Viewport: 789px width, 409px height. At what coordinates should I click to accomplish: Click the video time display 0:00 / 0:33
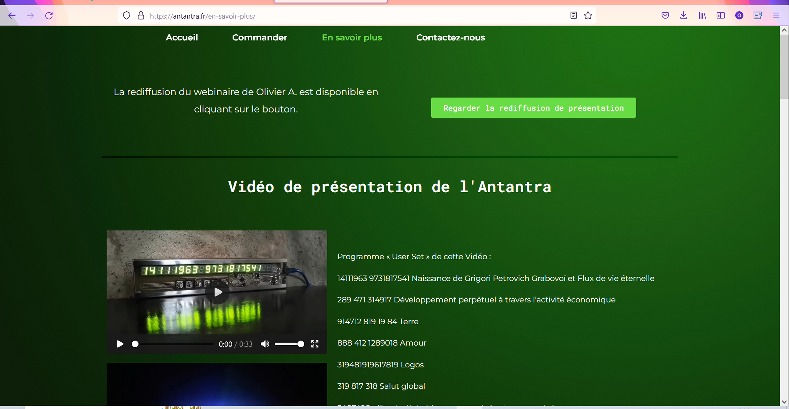(x=235, y=344)
